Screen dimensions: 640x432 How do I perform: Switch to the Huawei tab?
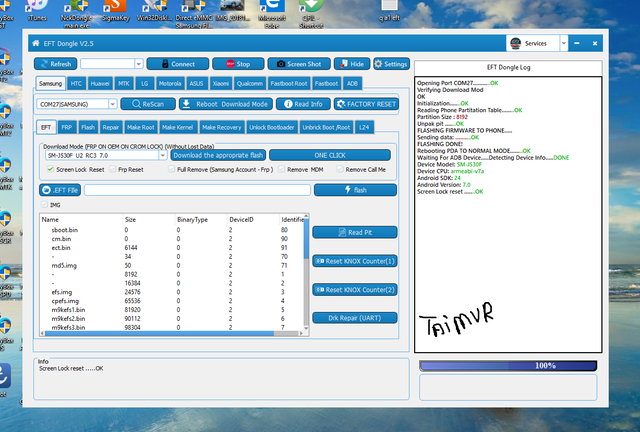98,83
